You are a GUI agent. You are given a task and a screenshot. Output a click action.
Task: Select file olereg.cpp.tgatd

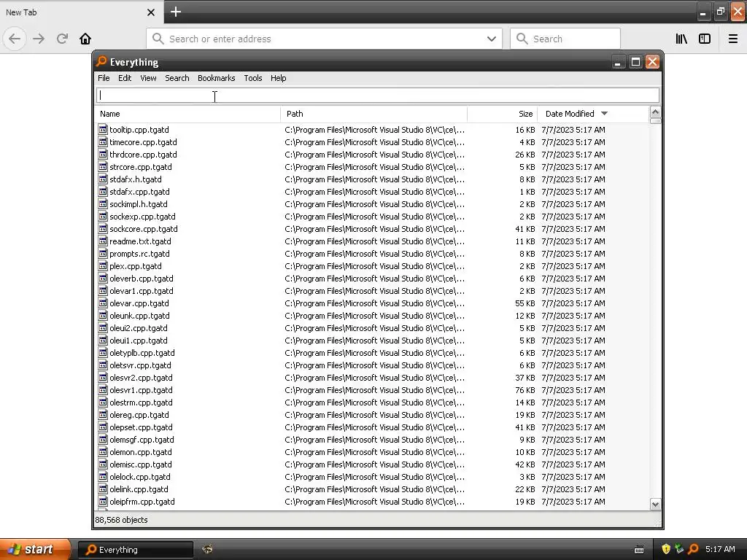pyautogui.click(x=139, y=415)
